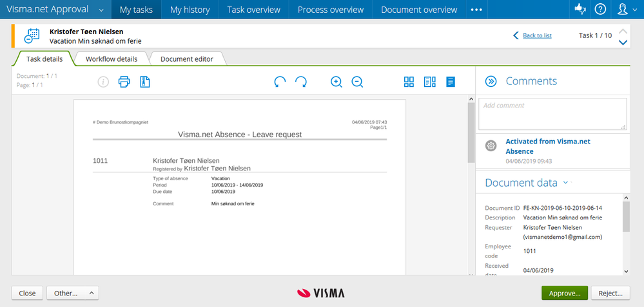Click the Document data panel scrollbar
This screenshot has width=644, height=307.
[626, 216]
